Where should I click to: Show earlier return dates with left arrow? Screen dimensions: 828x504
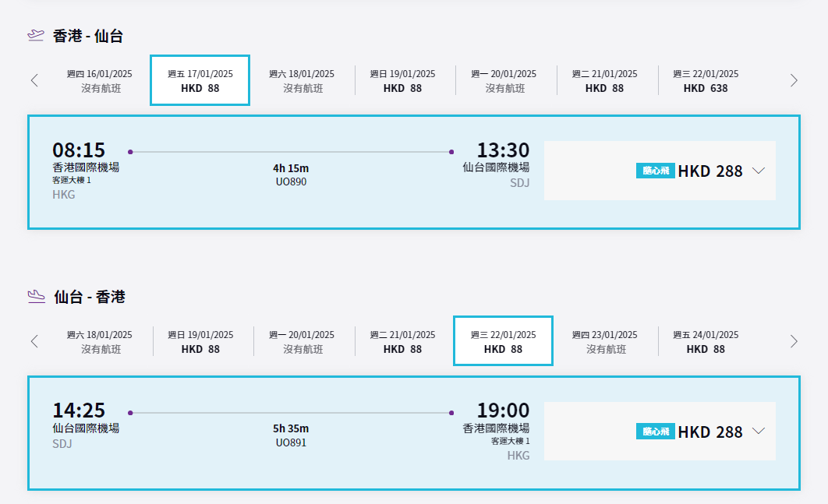tap(34, 341)
